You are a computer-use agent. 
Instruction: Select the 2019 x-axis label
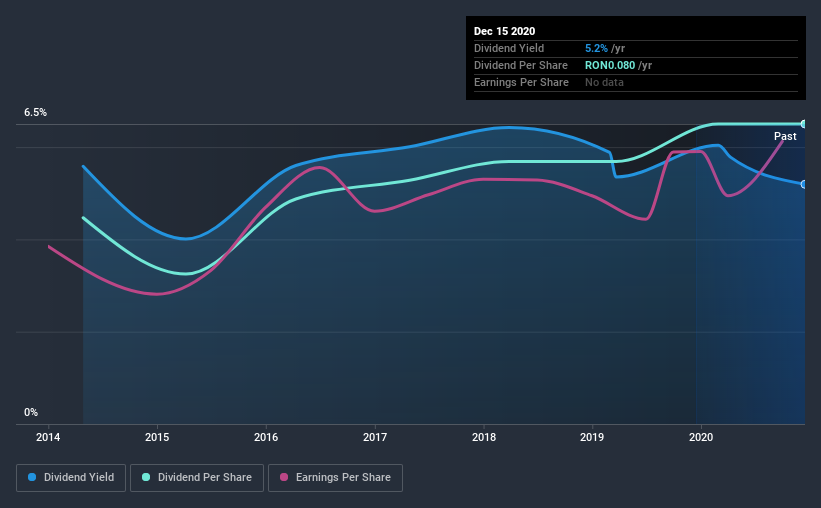click(x=592, y=437)
